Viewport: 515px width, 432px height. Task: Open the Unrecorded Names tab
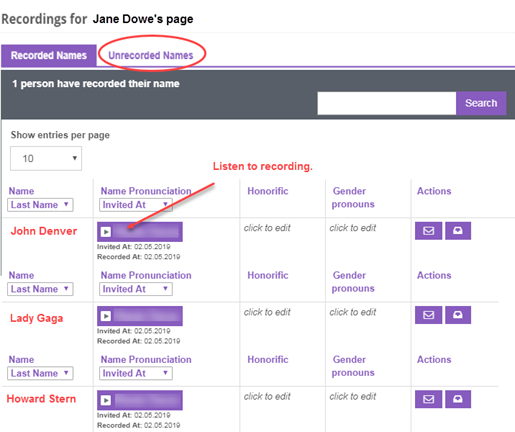point(151,55)
